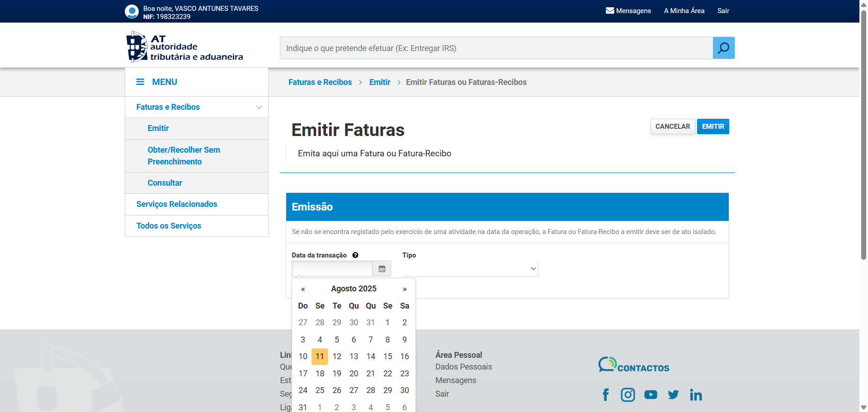Go to next month in calendar

(405, 289)
